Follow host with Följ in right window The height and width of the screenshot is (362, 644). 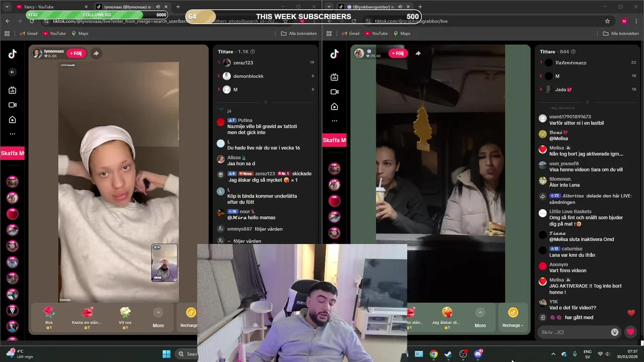click(x=397, y=53)
